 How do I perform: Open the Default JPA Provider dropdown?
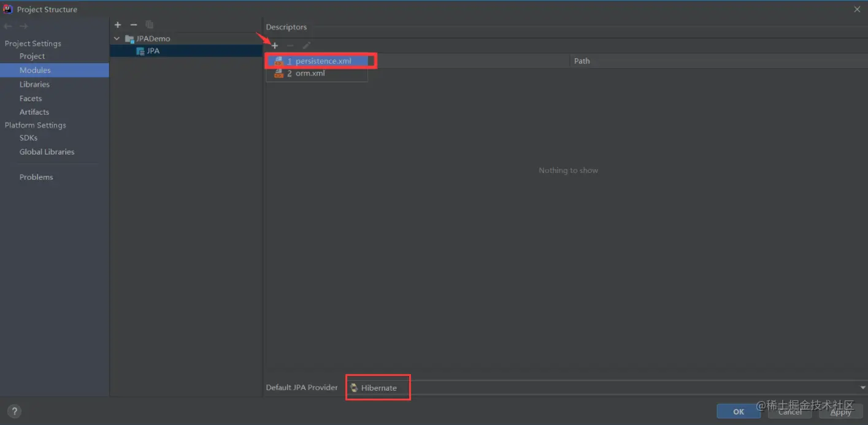pyautogui.click(x=862, y=388)
